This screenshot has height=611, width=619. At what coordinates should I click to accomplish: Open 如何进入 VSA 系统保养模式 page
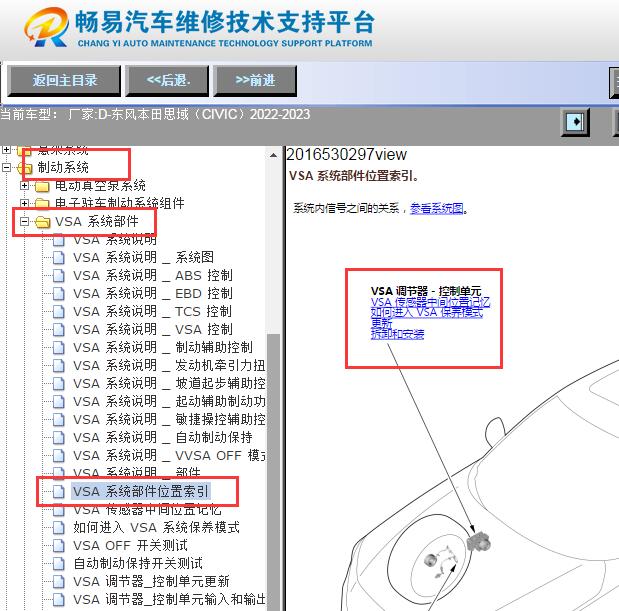(x=156, y=527)
